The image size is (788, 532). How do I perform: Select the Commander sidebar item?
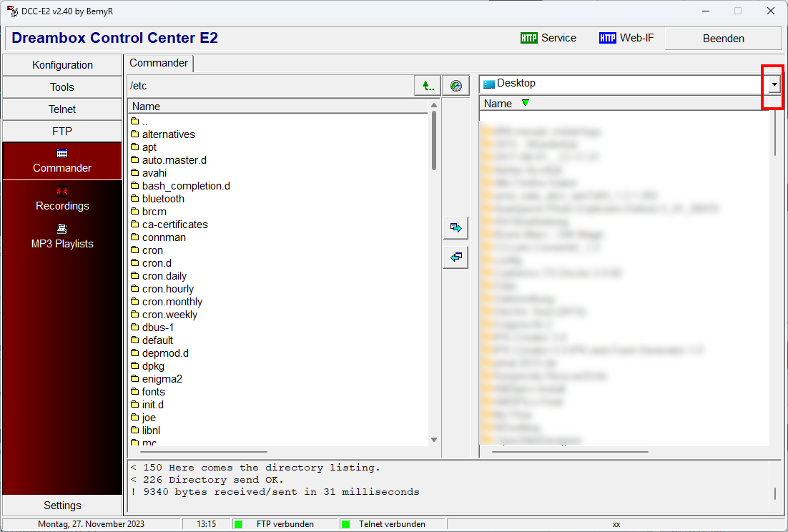pos(62,161)
